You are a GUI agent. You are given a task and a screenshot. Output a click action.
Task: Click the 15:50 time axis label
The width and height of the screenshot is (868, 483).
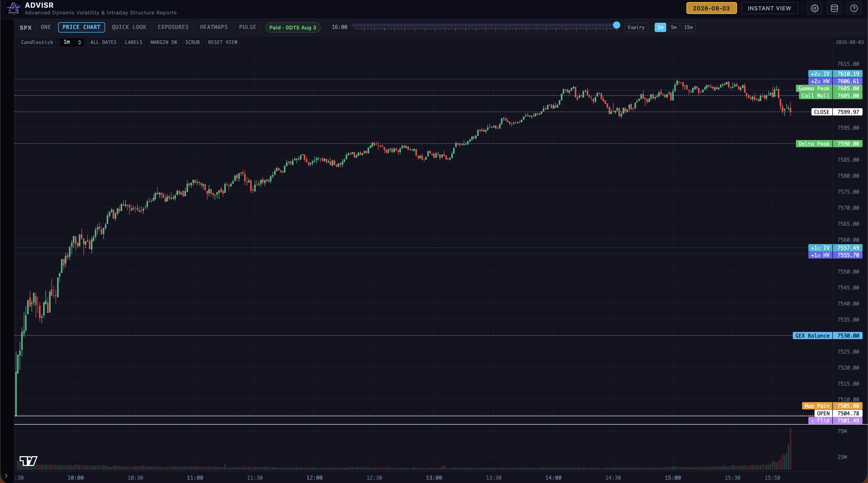tap(772, 478)
